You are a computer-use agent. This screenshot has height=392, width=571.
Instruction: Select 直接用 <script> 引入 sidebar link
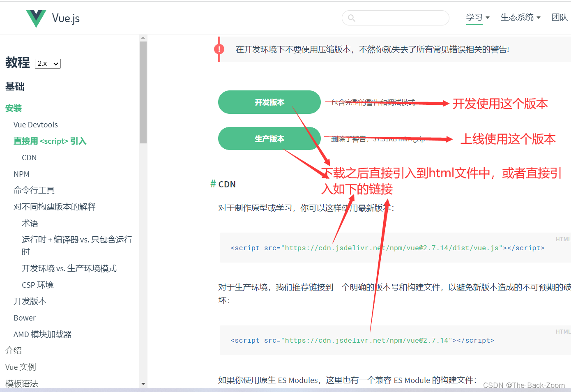pyautogui.click(x=50, y=141)
